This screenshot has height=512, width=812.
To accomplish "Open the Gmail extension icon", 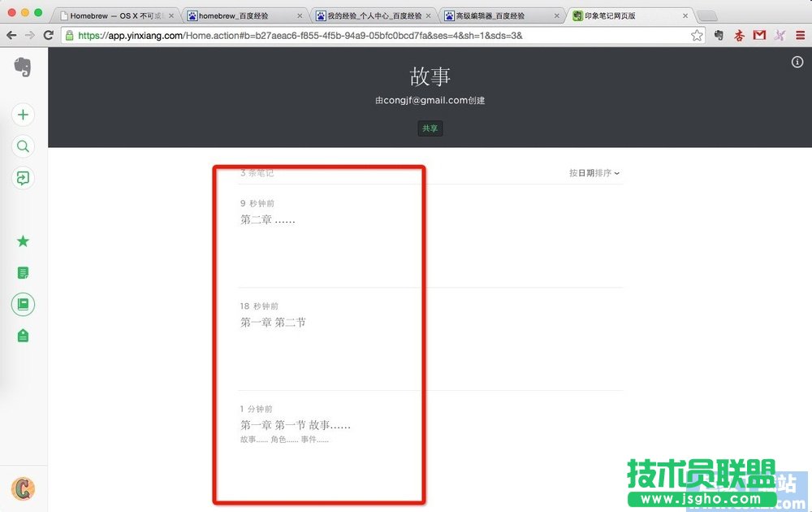I will pos(759,35).
